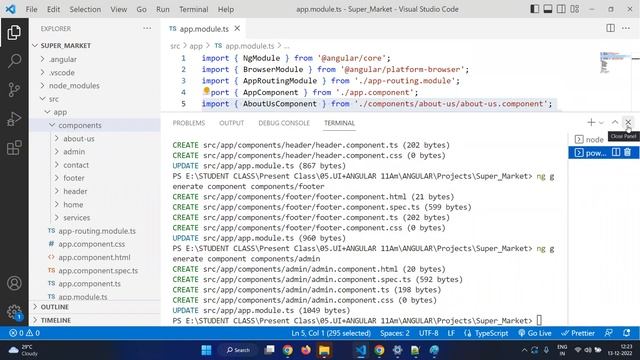Open the Help menu
Viewport: 640px width, 360px height.
point(226,9)
